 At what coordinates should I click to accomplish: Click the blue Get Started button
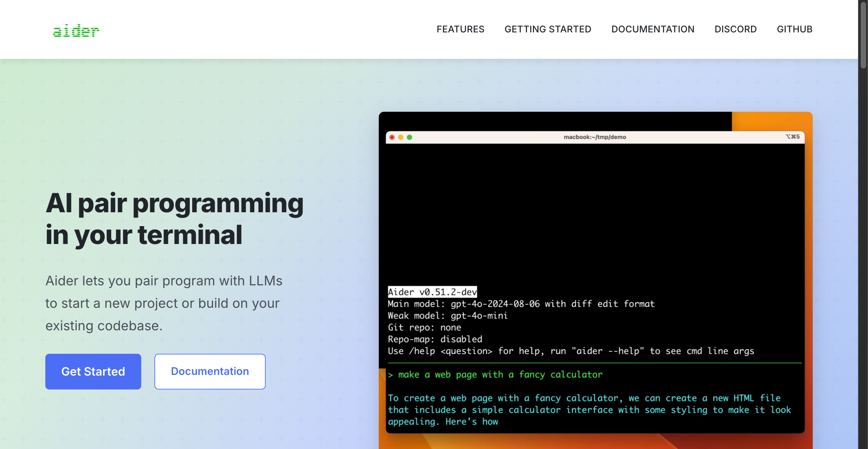93,371
